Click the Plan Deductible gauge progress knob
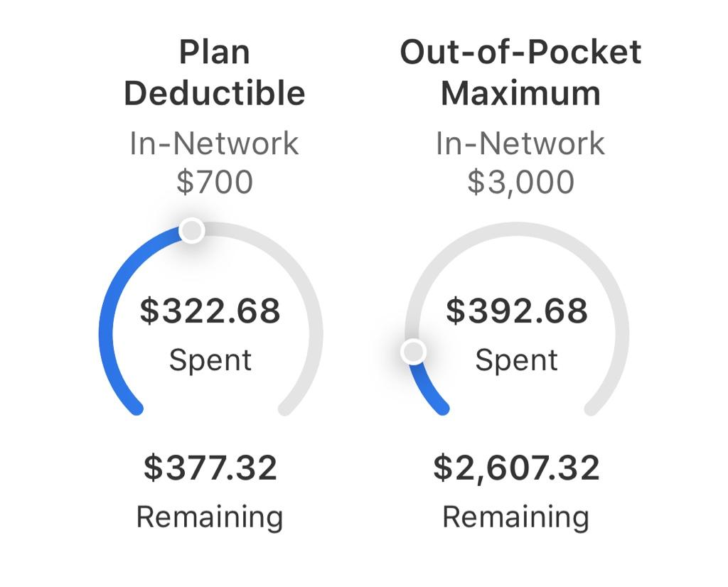 [x=191, y=230]
